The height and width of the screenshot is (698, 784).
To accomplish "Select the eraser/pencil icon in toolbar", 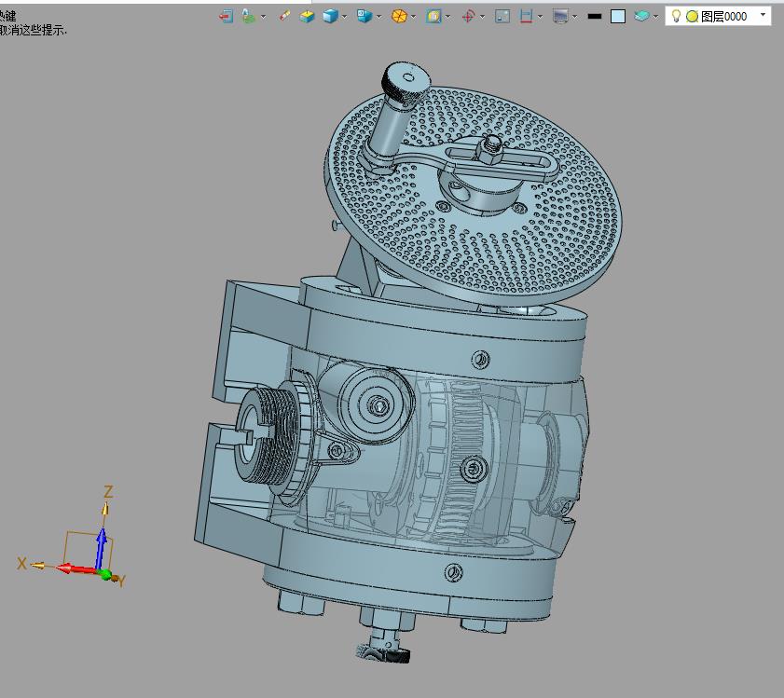I will click(284, 16).
